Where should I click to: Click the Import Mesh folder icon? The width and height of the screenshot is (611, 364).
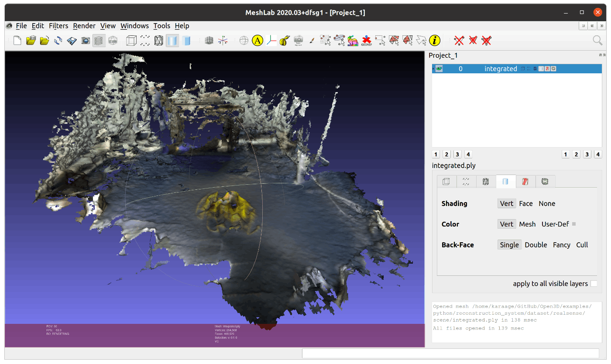click(x=45, y=41)
